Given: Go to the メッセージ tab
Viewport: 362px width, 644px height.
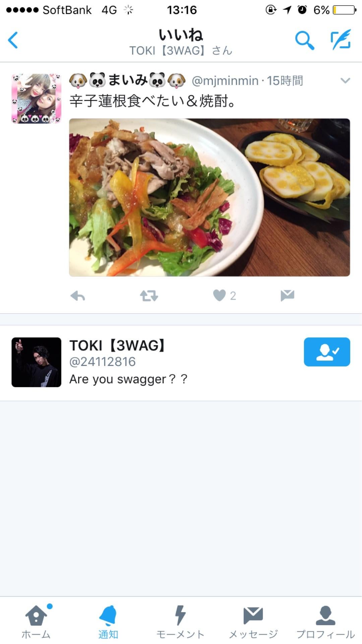Looking at the screenshot, I should [x=253, y=621].
